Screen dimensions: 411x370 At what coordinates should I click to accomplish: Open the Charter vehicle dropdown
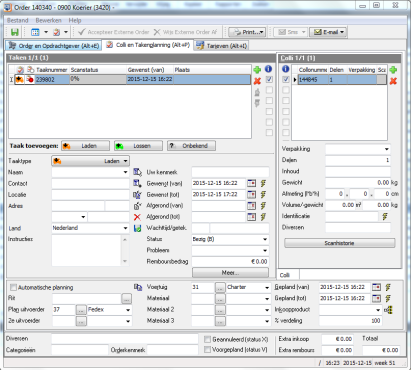coord(267,287)
